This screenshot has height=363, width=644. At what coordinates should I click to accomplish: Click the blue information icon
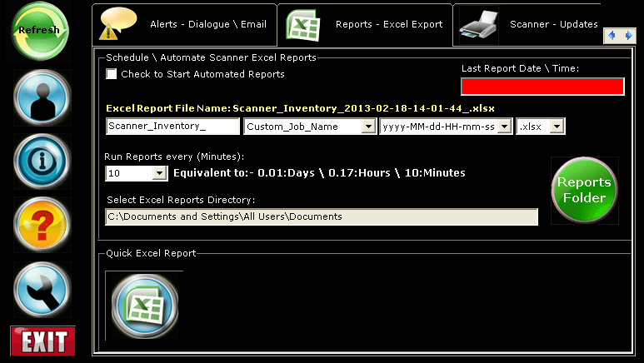42,161
